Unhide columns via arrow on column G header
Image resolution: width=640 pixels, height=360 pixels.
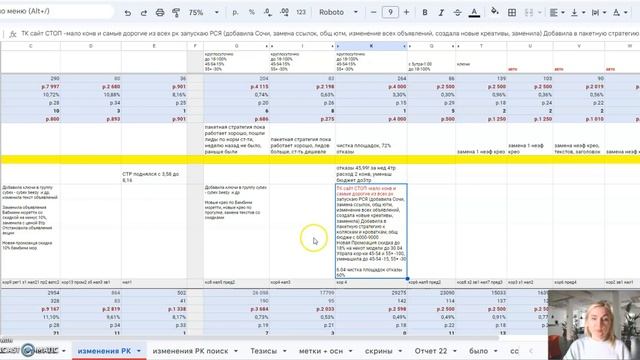(267, 47)
